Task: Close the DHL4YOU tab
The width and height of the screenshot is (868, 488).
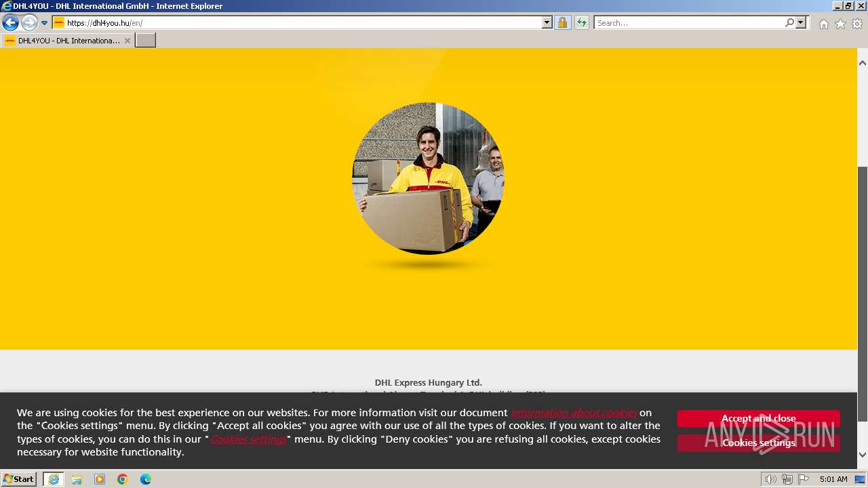Action: pyautogui.click(x=127, y=41)
